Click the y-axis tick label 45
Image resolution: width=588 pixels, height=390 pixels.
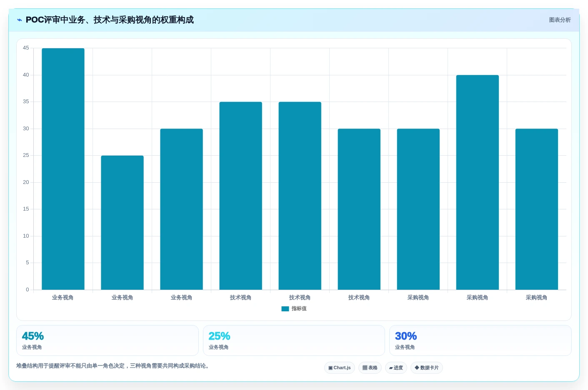pyautogui.click(x=26, y=48)
